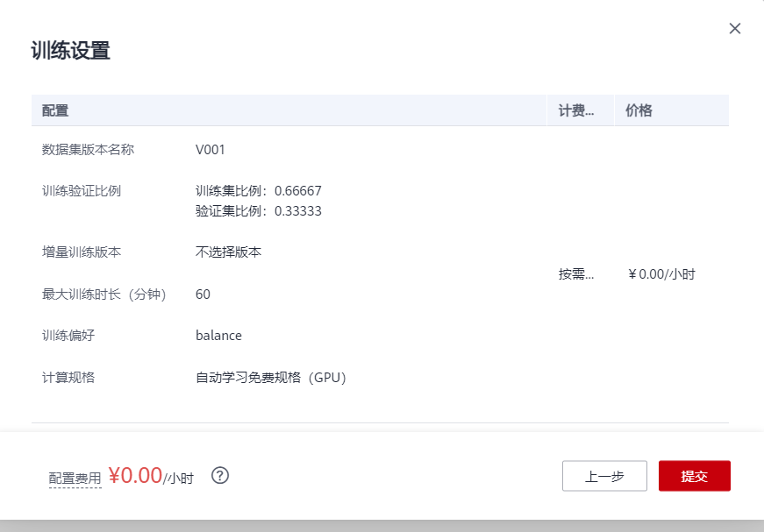
Task: Click the 训练偏好 label
Action: (68, 336)
